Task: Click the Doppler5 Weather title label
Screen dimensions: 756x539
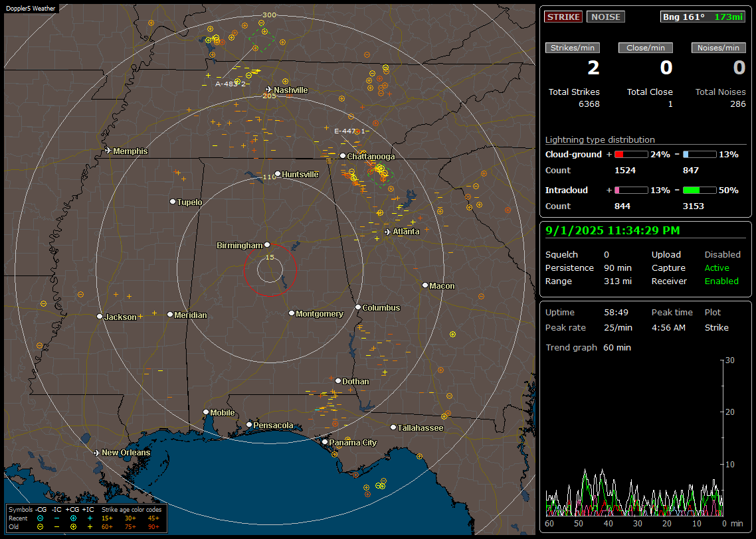Action: tap(31, 8)
